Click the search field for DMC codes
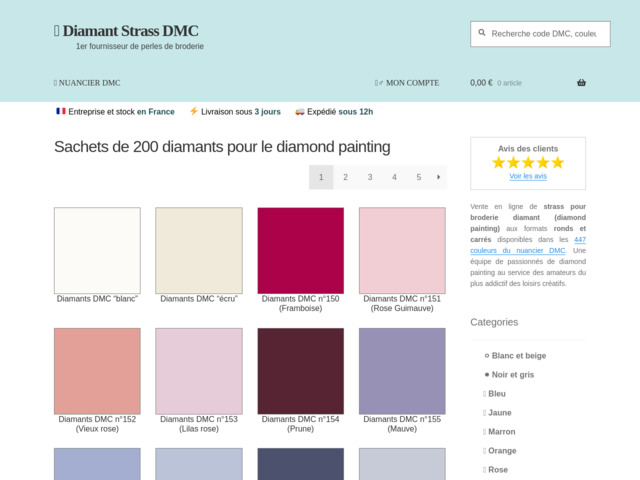 point(540,34)
